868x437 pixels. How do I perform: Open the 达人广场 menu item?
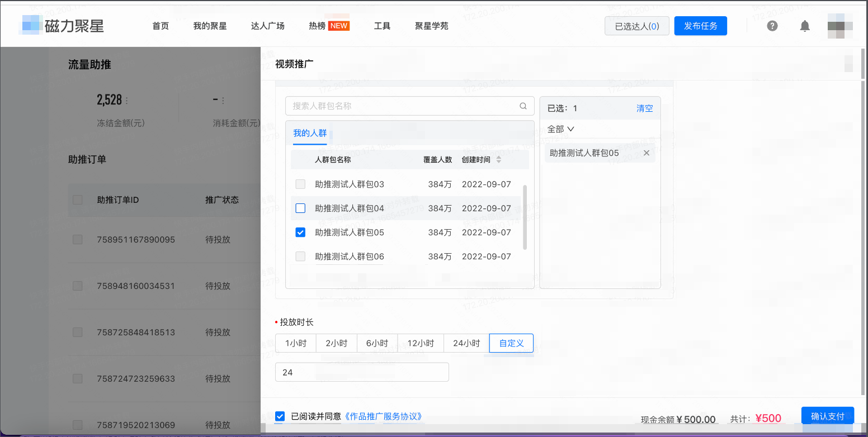coord(267,26)
